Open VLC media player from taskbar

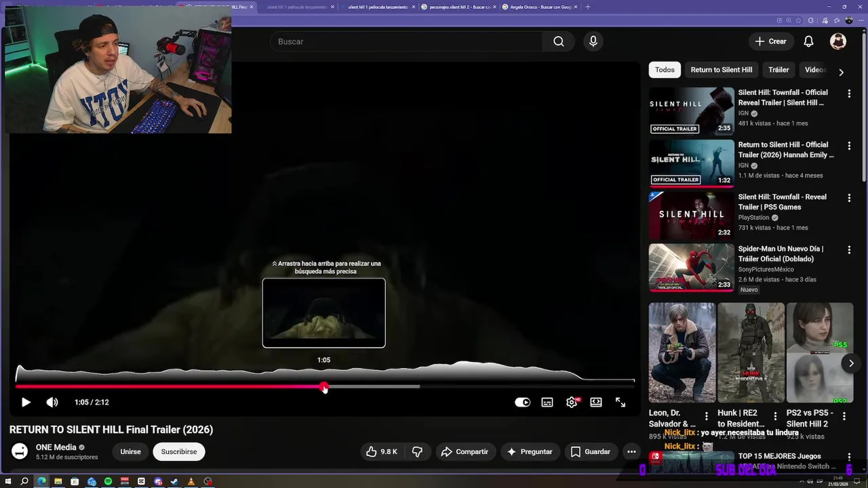pyautogui.click(x=191, y=481)
